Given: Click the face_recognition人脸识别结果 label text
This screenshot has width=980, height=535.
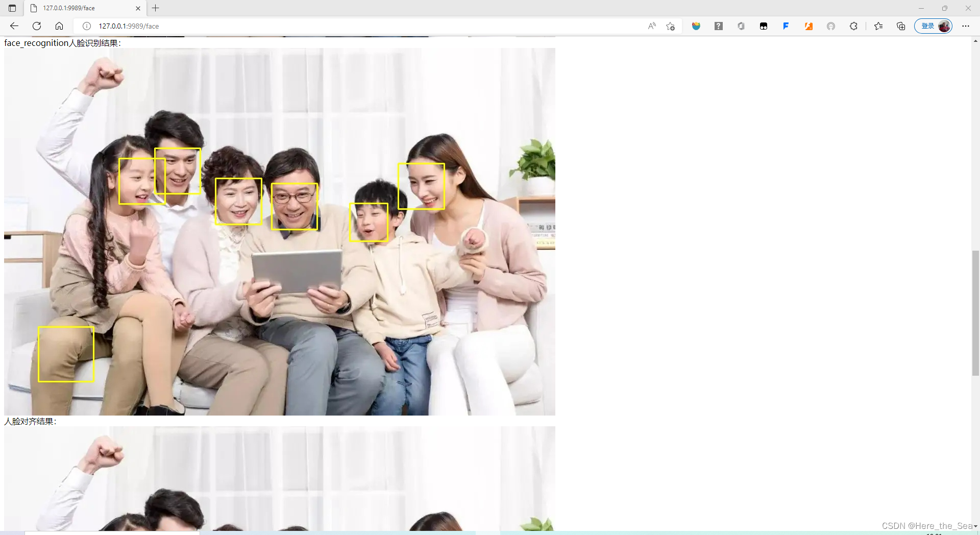Looking at the screenshot, I should pos(63,43).
